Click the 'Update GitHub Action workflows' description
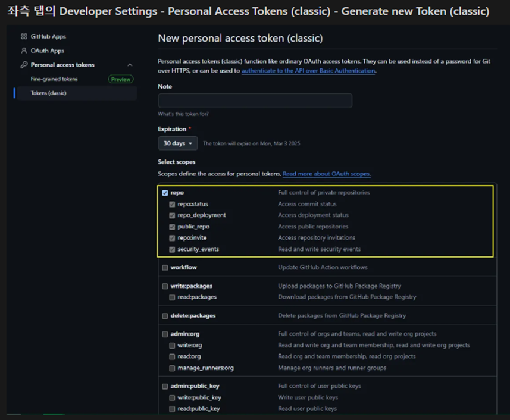Screen dimensions: 510x420 323,267
